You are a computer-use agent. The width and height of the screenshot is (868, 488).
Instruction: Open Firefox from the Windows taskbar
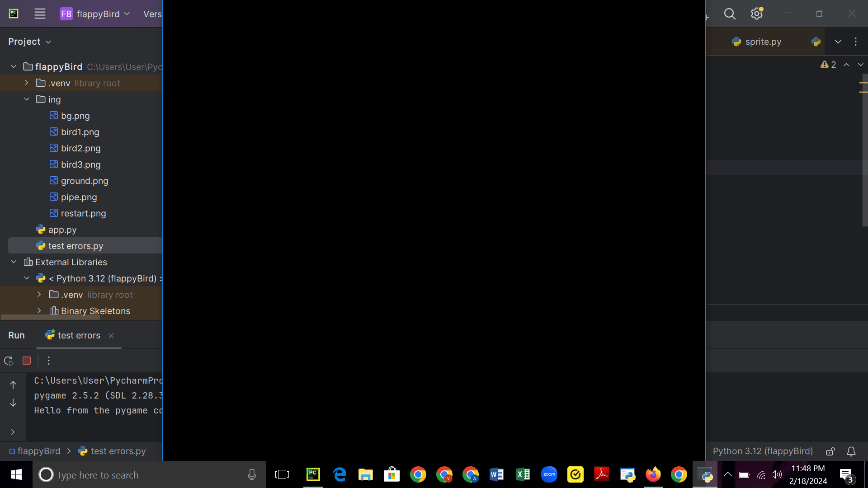(653, 474)
